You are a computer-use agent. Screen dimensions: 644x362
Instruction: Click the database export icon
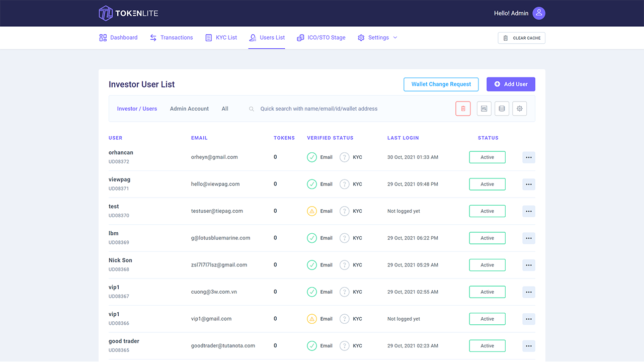pyautogui.click(x=502, y=109)
